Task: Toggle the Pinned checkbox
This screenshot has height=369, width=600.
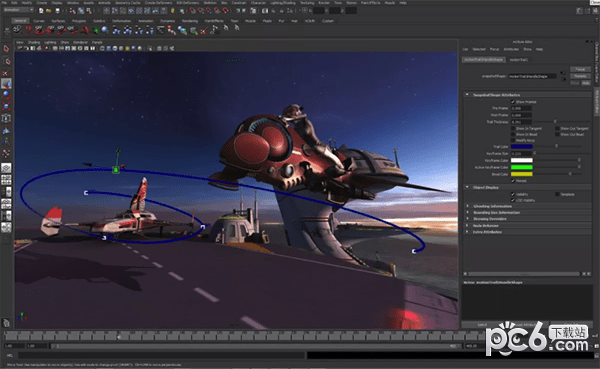Action: click(x=513, y=181)
